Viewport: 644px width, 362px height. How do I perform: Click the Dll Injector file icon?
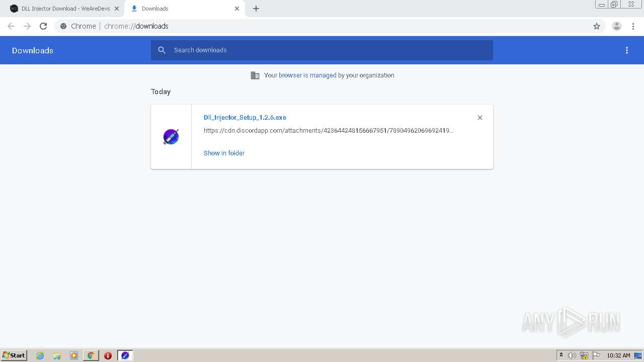[171, 137]
